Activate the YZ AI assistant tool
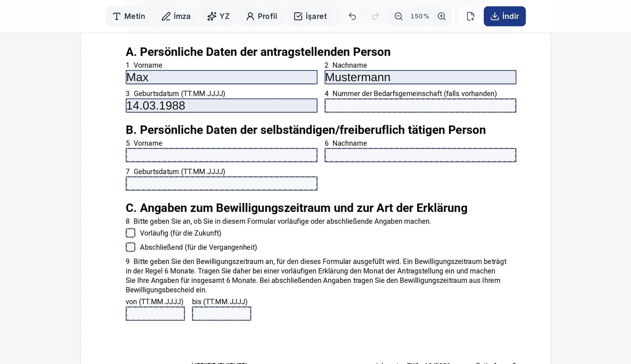 pyautogui.click(x=218, y=16)
